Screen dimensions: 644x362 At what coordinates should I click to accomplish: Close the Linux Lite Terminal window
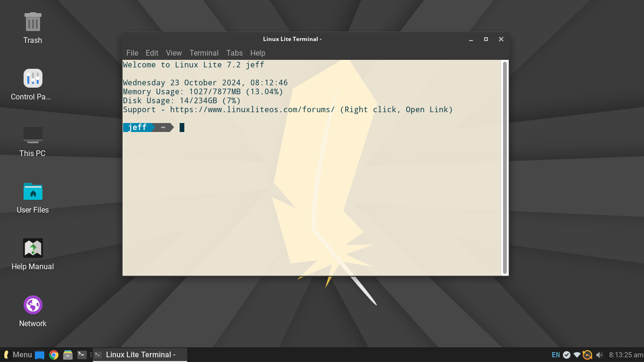tap(501, 39)
